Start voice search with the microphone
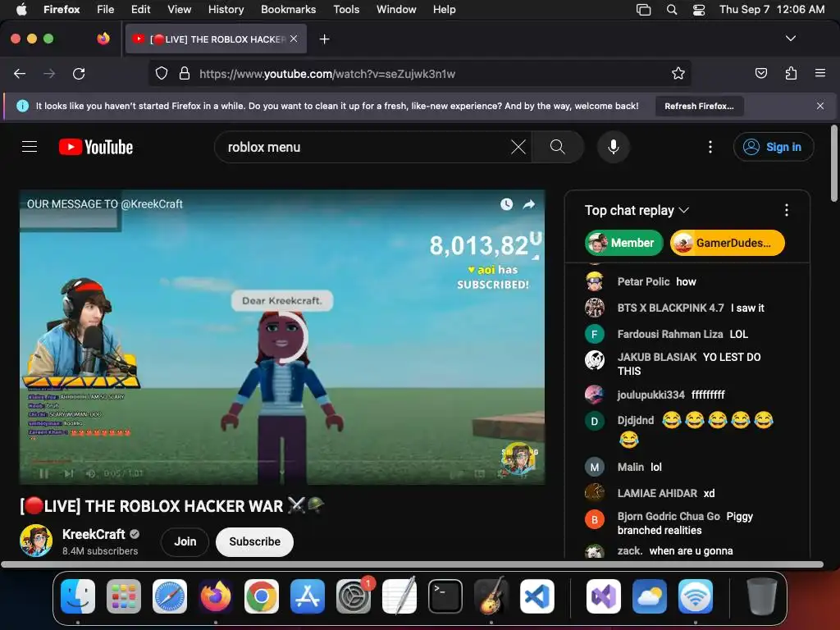This screenshot has width=840, height=630. pyautogui.click(x=614, y=147)
